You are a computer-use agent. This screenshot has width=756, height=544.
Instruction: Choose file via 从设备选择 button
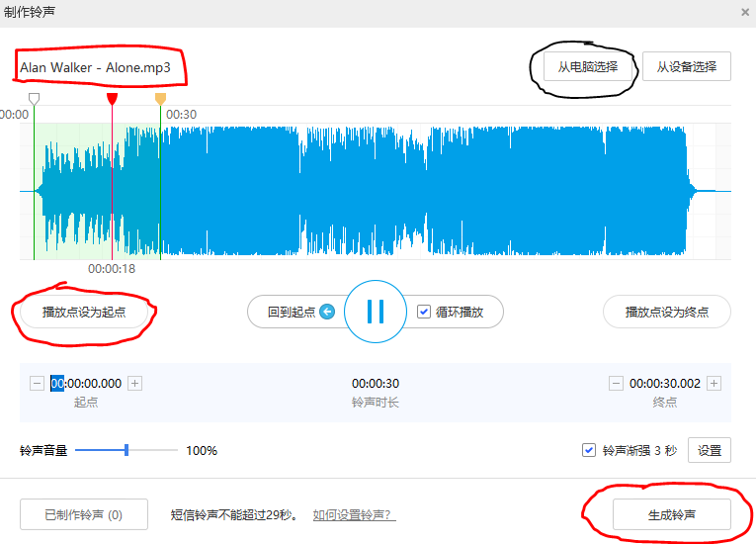pyautogui.click(x=687, y=66)
